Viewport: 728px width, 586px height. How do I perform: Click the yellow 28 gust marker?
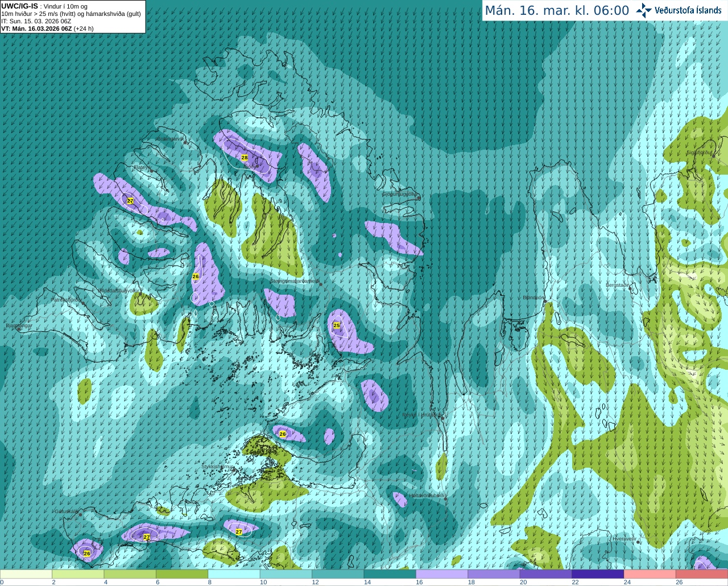click(245, 158)
